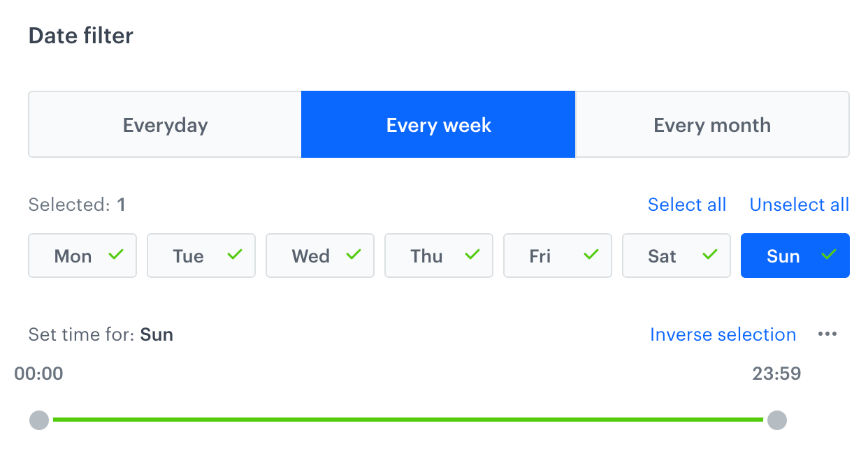Click the green checkmark on Tue
Viewport: 868px width, 451px height.
[x=236, y=254]
